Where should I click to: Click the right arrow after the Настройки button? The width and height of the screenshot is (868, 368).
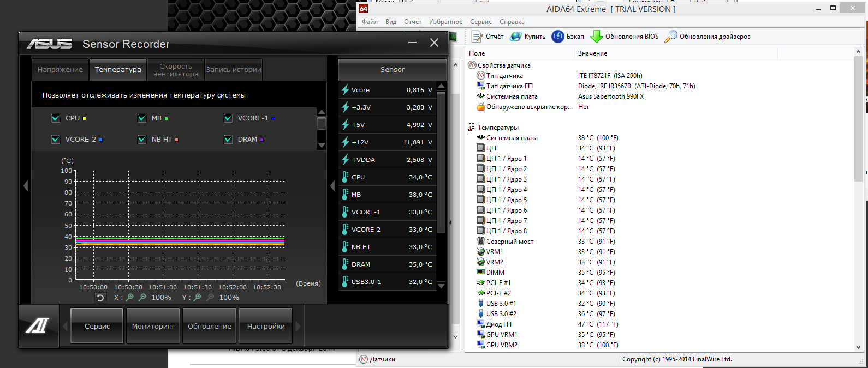pyautogui.click(x=298, y=327)
